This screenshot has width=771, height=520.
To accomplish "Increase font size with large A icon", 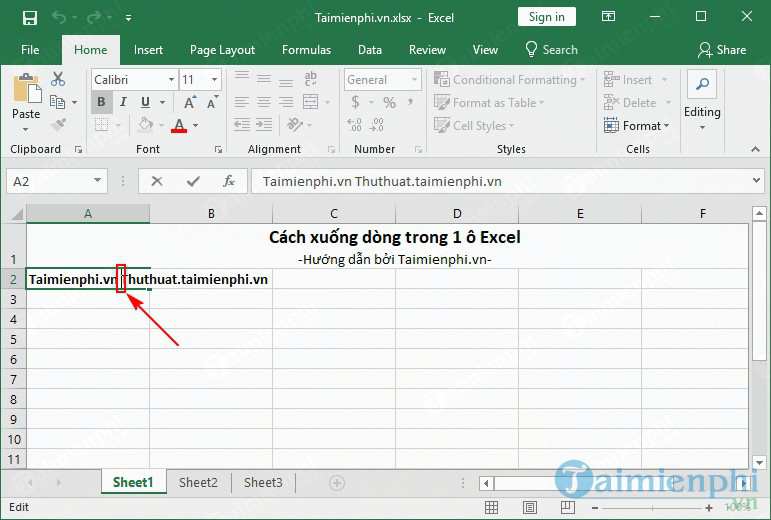I will click(x=189, y=102).
